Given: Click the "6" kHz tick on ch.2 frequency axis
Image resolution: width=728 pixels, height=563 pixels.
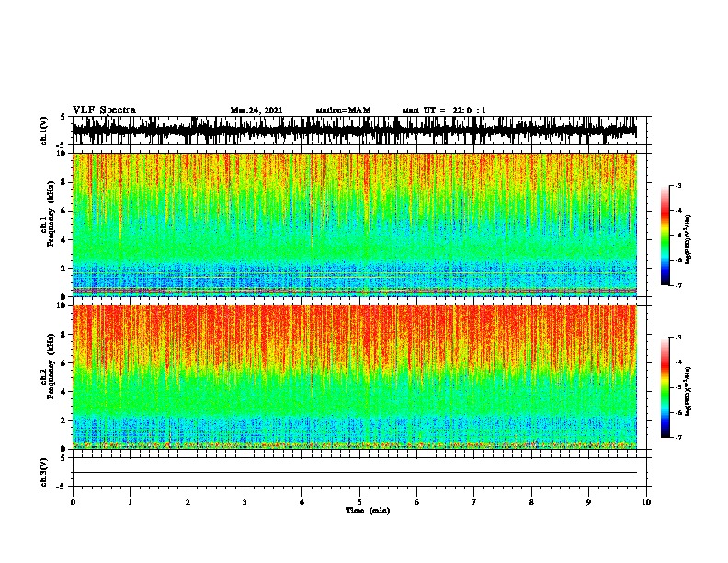Looking at the screenshot, I should (x=64, y=362).
